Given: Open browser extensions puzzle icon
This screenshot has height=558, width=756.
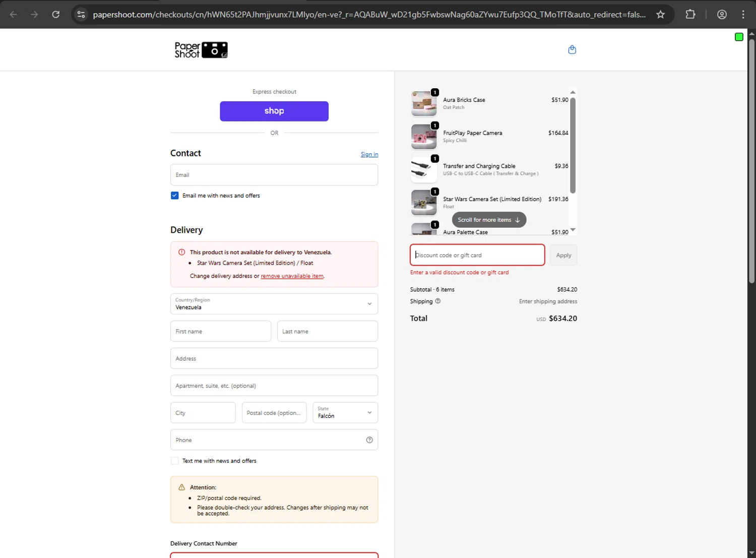Looking at the screenshot, I should [x=690, y=14].
